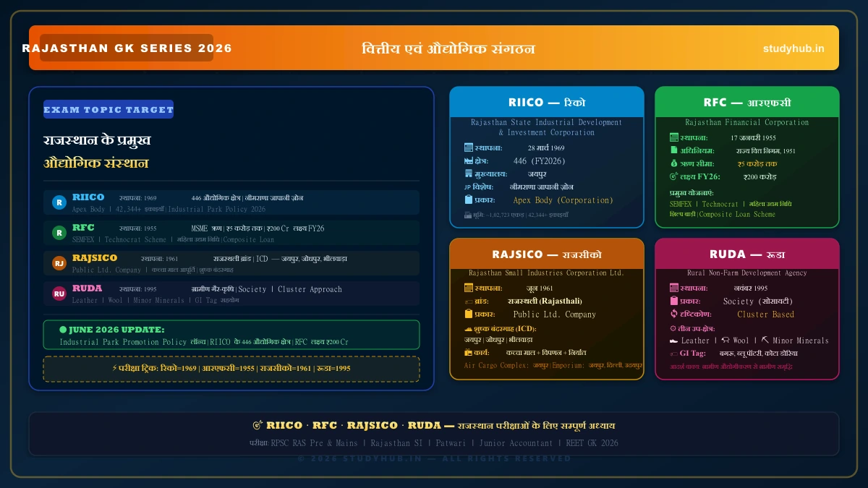Click the दृष्टिकोण cycle arrows icon in RUDA card
The image size is (868, 488).
pos(674,314)
